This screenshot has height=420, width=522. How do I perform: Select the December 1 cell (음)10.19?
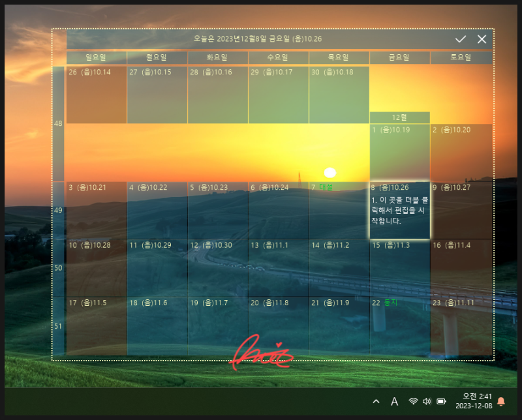[399, 153]
